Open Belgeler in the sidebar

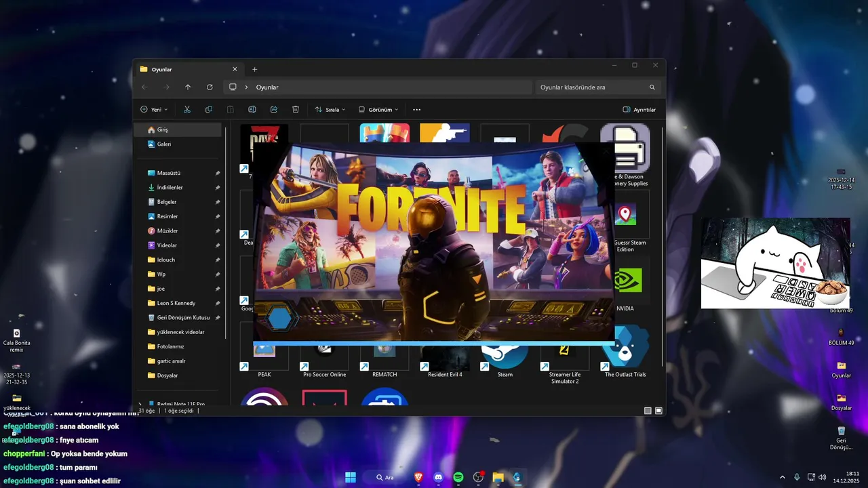tap(178, 202)
